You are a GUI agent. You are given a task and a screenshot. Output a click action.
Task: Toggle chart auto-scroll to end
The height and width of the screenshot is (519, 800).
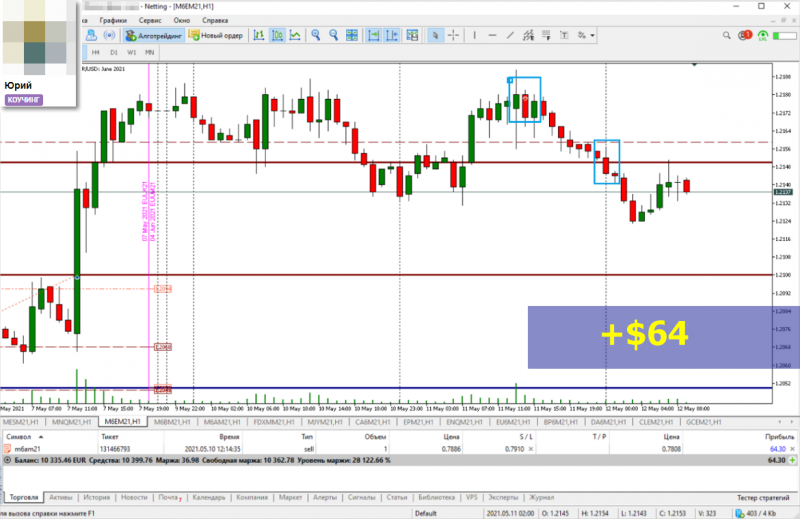pyautogui.click(x=373, y=35)
